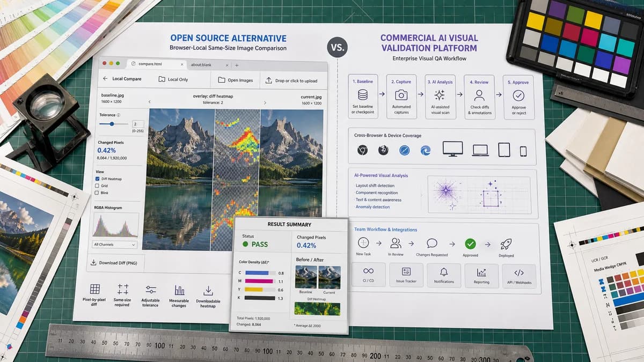This screenshot has width=644, height=362.
Task: Open the All Channels dropdown
Action: pyautogui.click(x=115, y=245)
